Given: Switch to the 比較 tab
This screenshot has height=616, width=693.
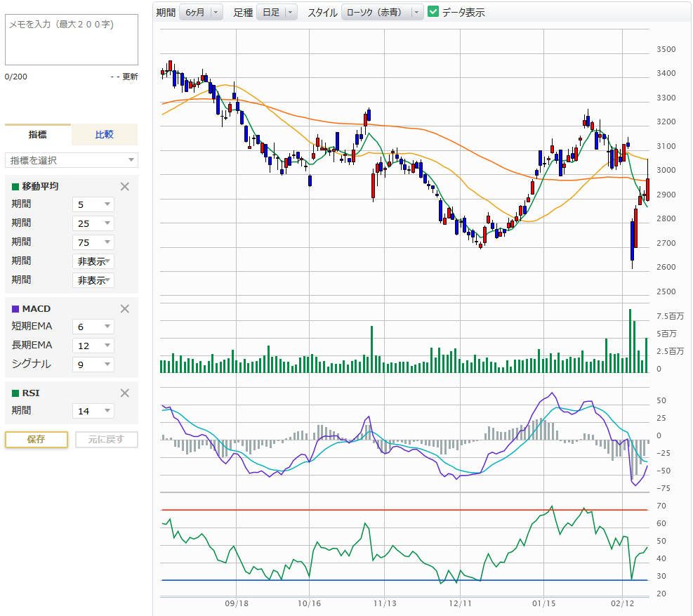Looking at the screenshot, I should tap(104, 134).
